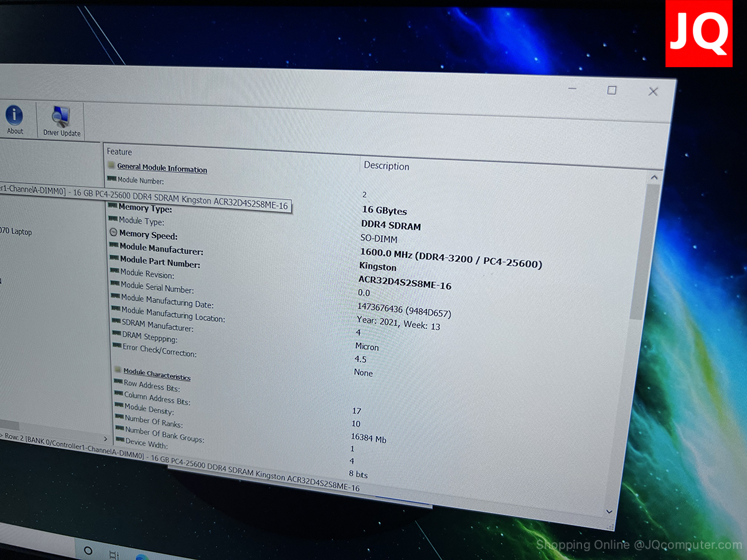The image size is (747, 560).
Task: Open the About toolbar icon
Action: (15, 120)
